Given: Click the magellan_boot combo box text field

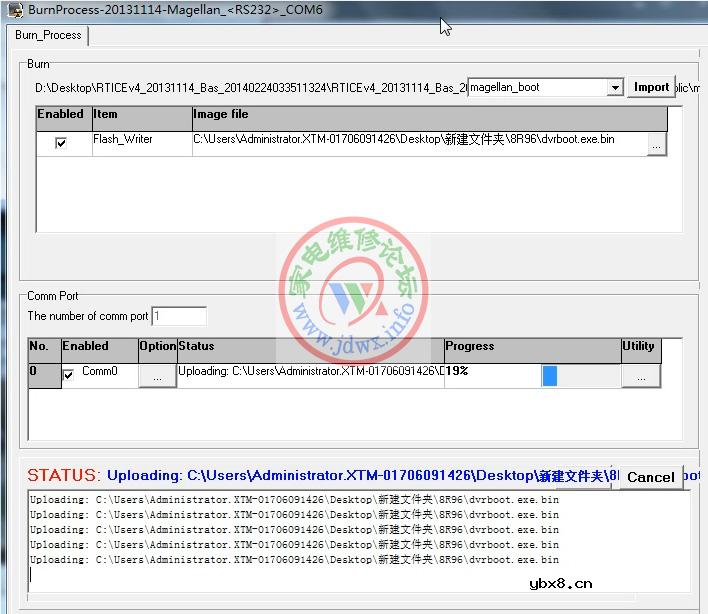Looking at the screenshot, I should click(536, 88).
